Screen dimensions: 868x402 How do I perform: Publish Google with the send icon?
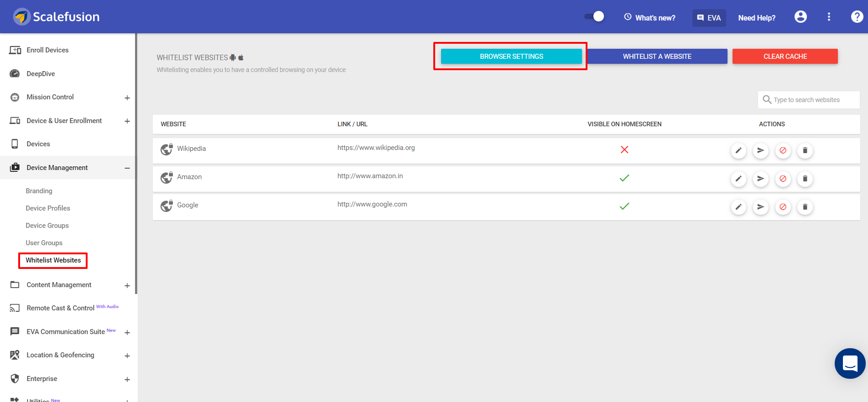point(760,207)
